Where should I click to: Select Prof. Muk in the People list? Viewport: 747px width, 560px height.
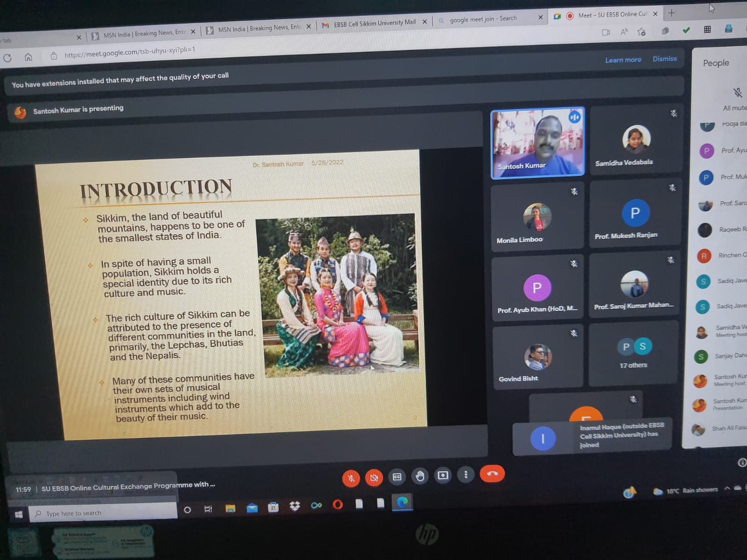pyautogui.click(x=723, y=177)
